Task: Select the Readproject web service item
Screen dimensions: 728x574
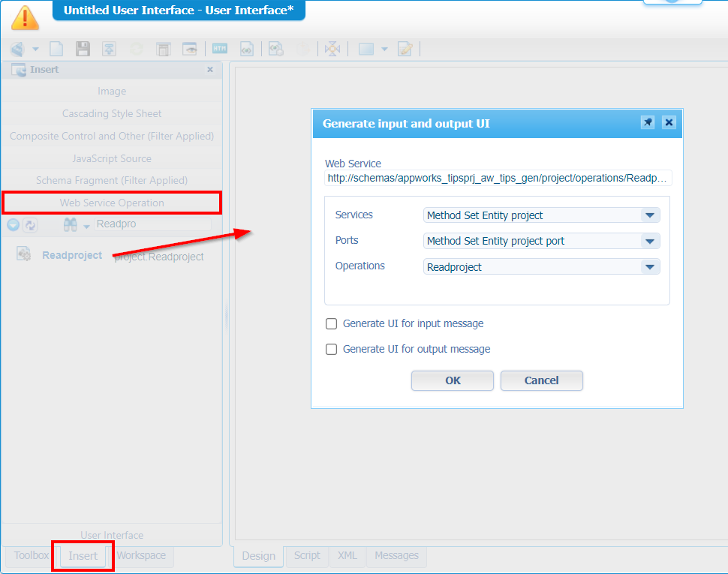Action: [72, 255]
